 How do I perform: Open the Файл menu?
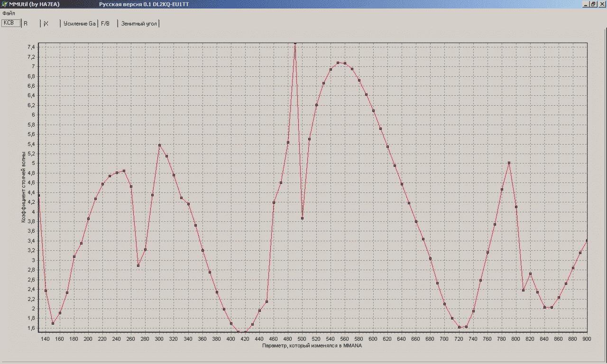(9, 13)
